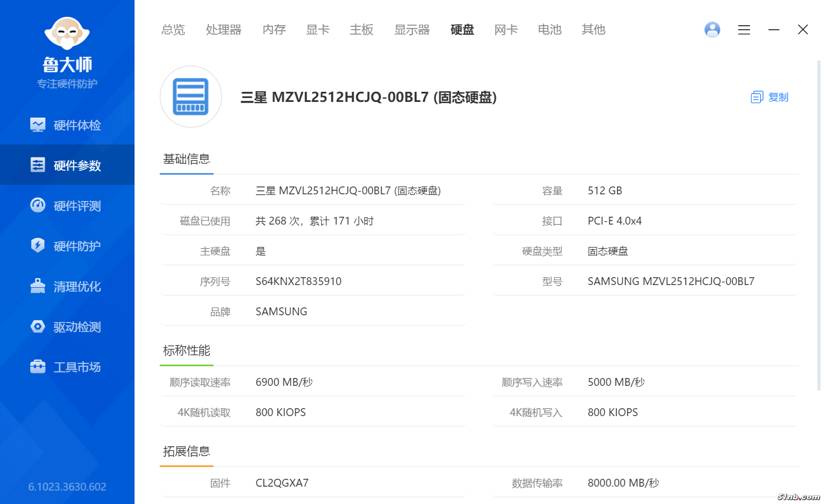The width and height of the screenshot is (824, 504).
Task: Click the 硬件防护 protection shield icon
Action: click(38, 246)
